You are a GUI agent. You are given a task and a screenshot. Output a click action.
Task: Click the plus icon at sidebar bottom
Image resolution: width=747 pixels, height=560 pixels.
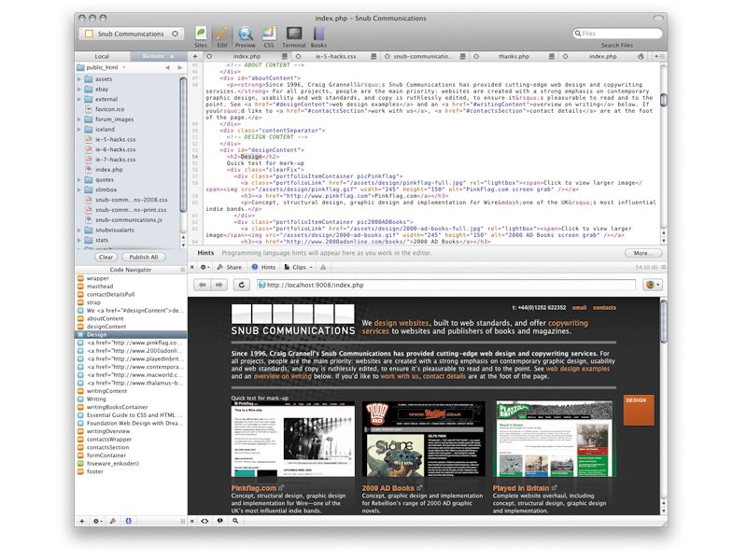(82, 521)
